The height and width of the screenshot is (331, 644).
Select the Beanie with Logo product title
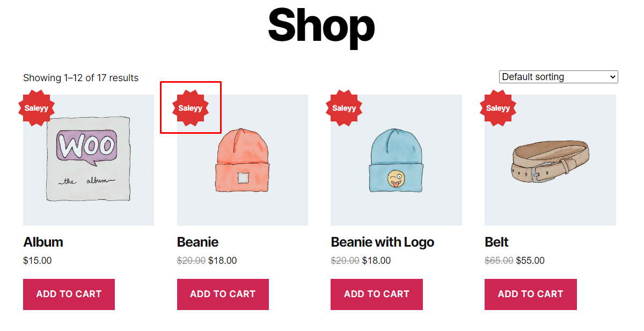(x=383, y=242)
